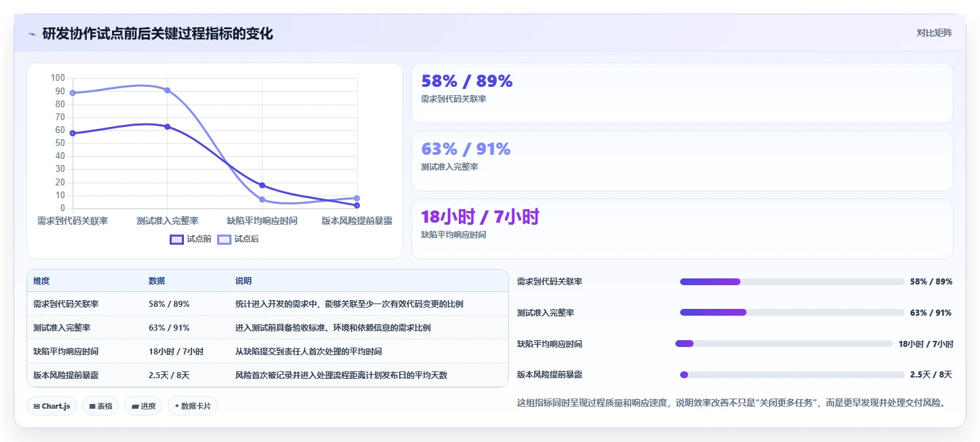The height and width of the screenshot is (442, 980).
Task: Click the 版本风险提前暴露 progress bar
Action: pyautogui.click(x=792, y=375)
